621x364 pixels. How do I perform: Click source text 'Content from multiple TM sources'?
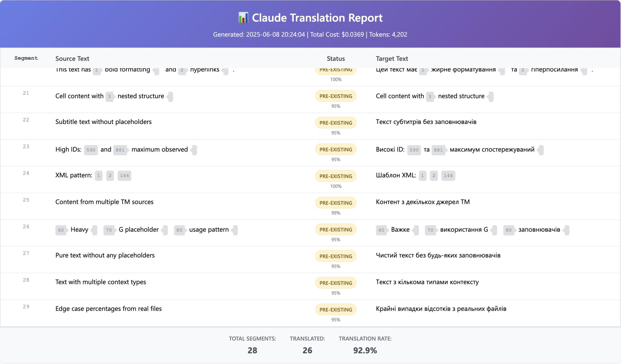coord(104,202)
